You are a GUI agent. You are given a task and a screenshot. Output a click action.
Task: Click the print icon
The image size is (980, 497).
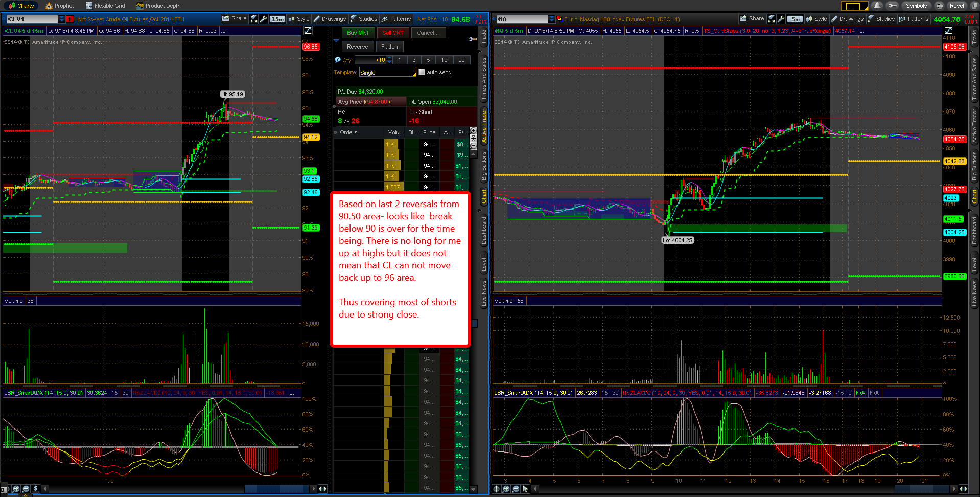tap(939, 6)
